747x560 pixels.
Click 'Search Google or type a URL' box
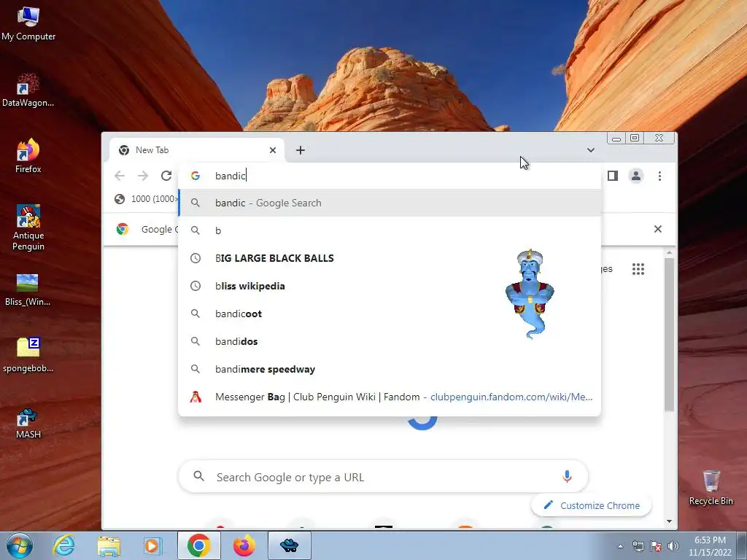[383, 477]
